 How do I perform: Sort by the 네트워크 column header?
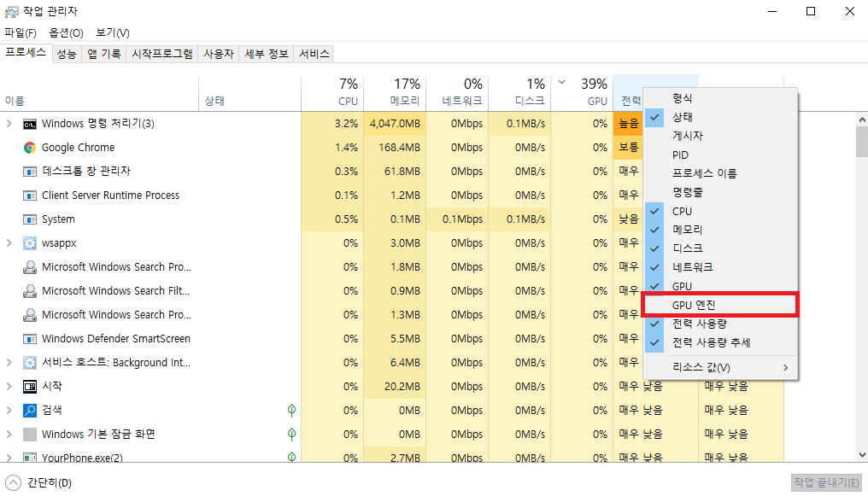pos(457,92)
